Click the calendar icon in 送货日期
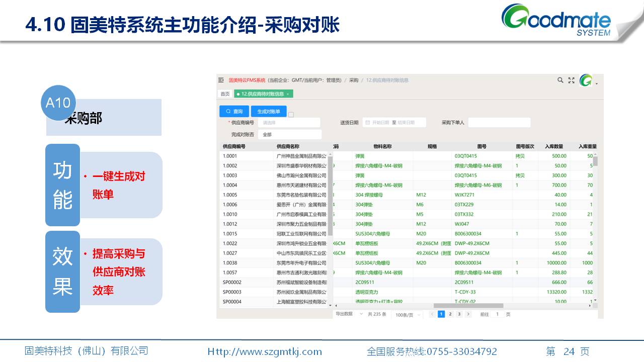 pos(367,123)
